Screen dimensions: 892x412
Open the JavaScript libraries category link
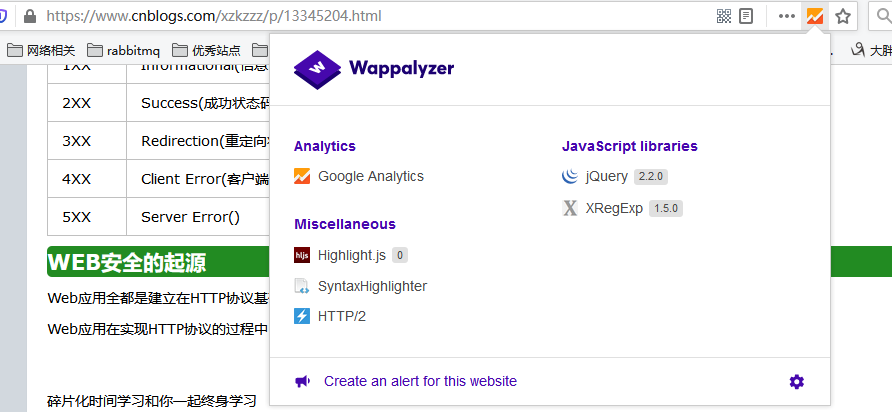click(629, 146)
